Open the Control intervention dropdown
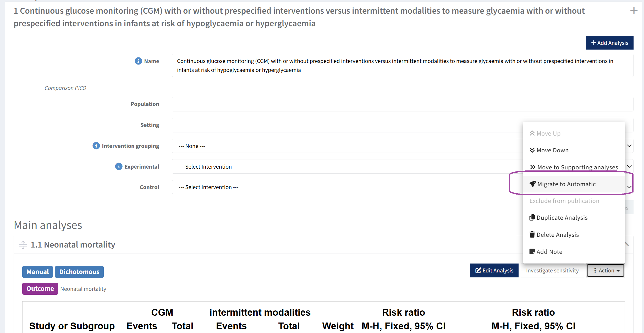 [403, 187]
